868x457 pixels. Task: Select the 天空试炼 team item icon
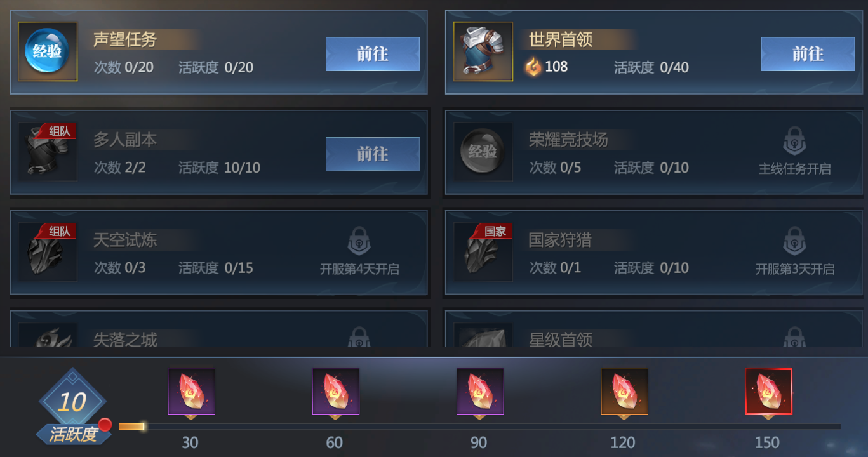point(48,252)
